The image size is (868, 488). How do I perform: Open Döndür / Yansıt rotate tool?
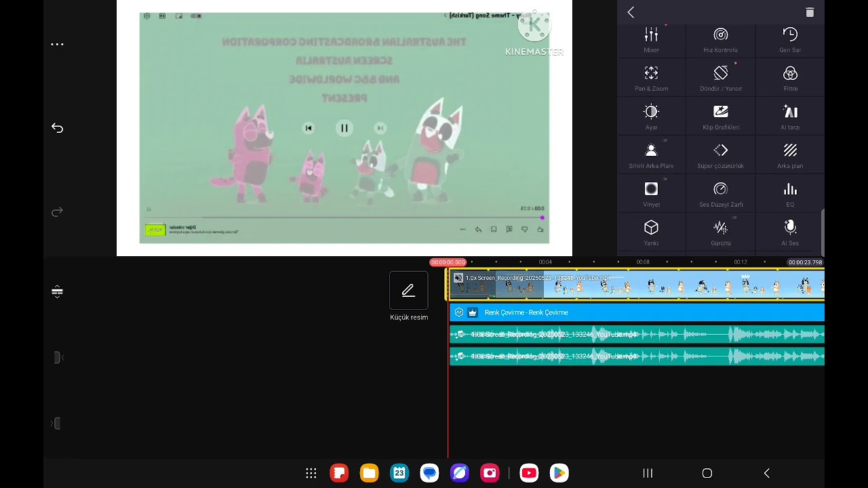click(720, 79)
